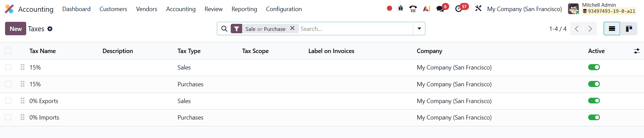Toggle Active for 15% Purchases tax
The image size is (644, 138).
click(594, 84)
